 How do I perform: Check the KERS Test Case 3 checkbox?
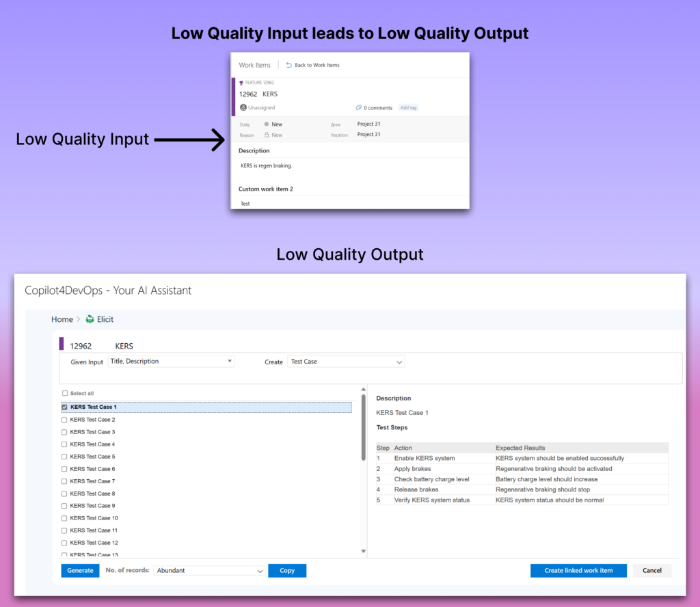(64, 432)
